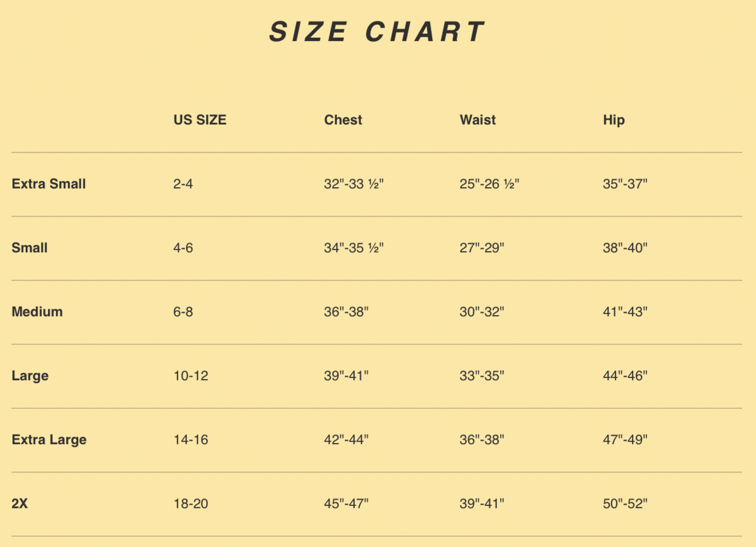Image resolution: width=756 pixels, height=547 pixels.
Task: Select the Medium row label
Action: [37, 311]
